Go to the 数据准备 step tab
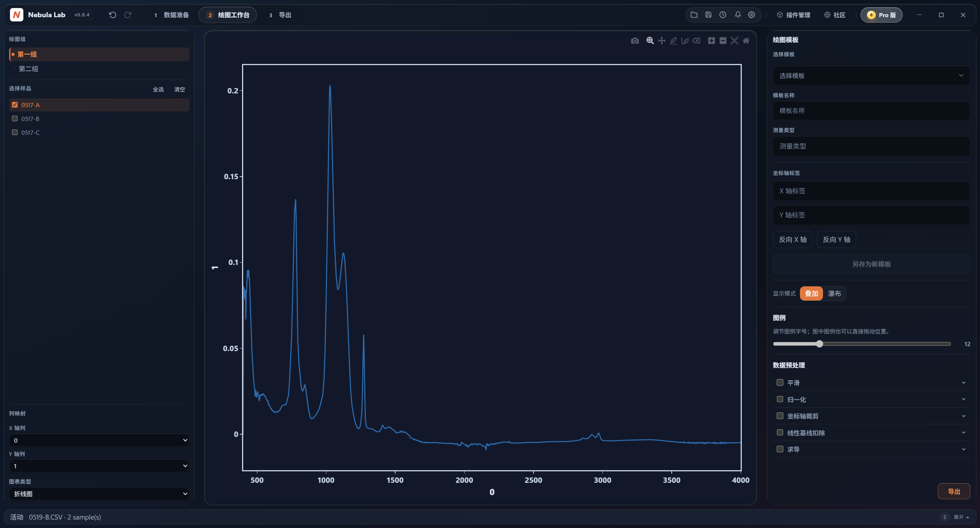 pyautogui.click(x=171, y=15)
